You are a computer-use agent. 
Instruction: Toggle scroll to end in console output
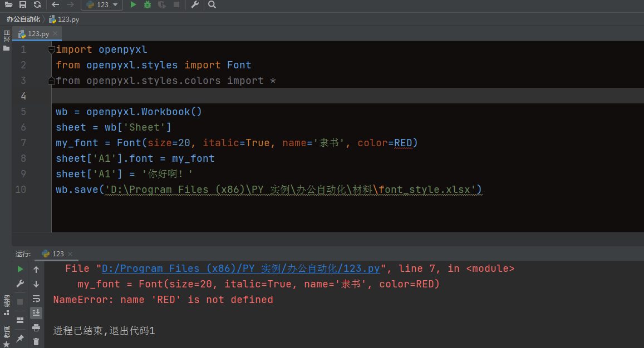point(37,312)
